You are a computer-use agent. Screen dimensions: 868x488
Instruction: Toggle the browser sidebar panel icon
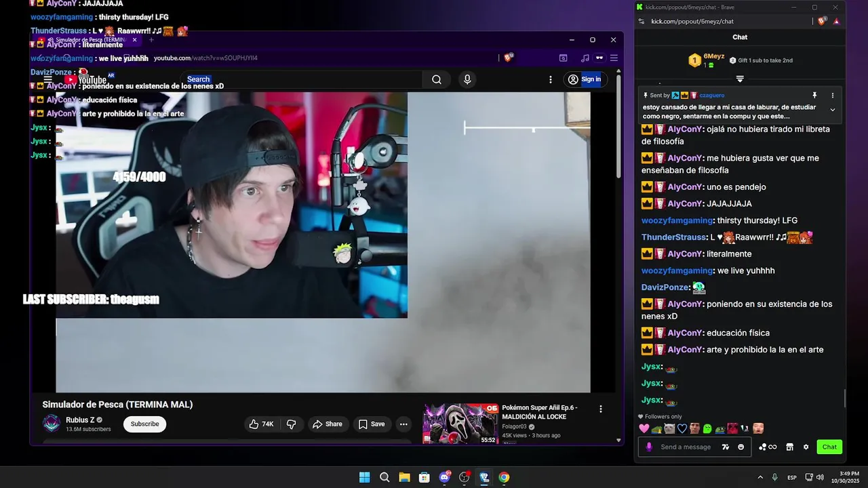click(x=563, y=58)
